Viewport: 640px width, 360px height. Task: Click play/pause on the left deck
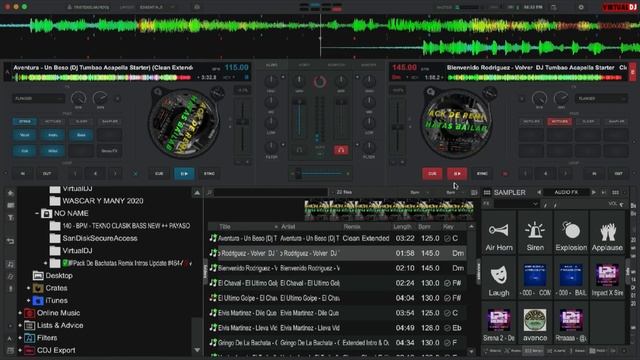tap(184, 173)
